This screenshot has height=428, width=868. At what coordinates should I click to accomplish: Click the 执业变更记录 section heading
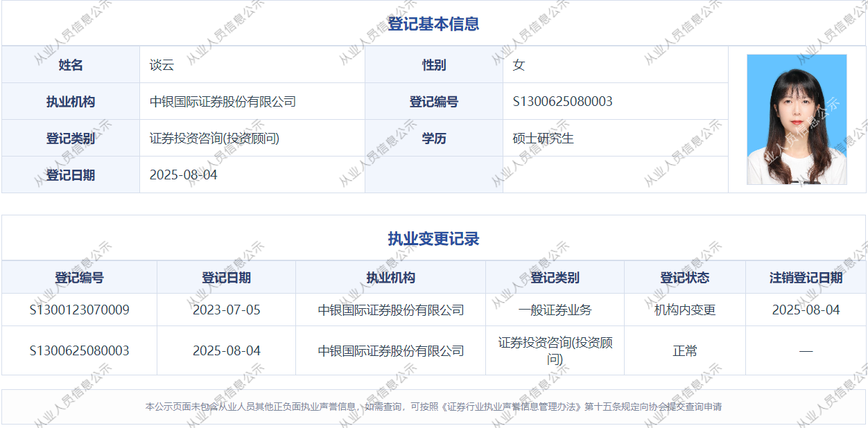(x=433, y=240)
